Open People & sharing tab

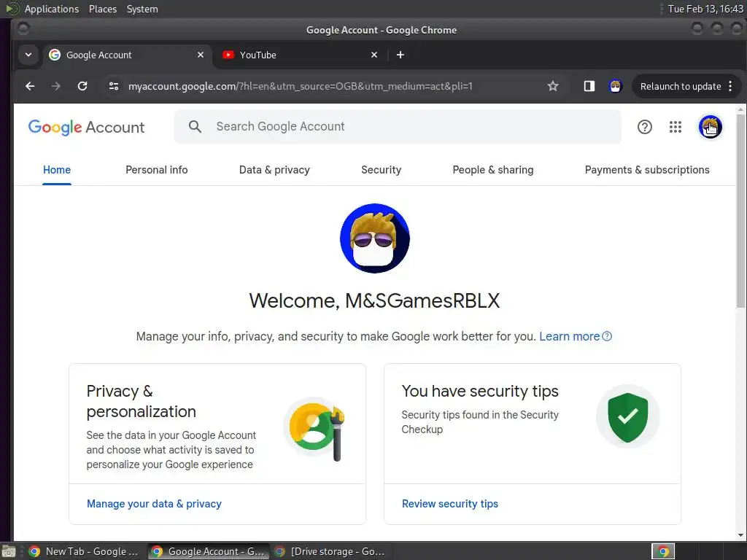tap(492, 170)
